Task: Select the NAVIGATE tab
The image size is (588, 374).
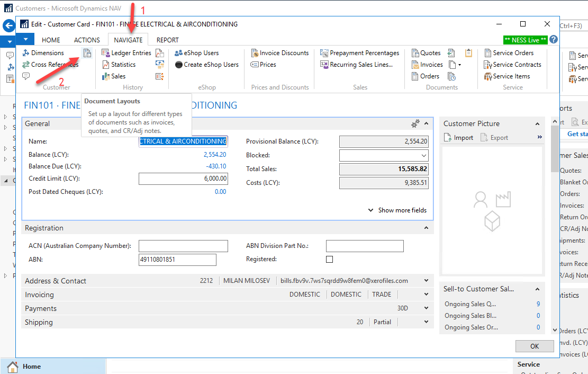Action: 128,40
